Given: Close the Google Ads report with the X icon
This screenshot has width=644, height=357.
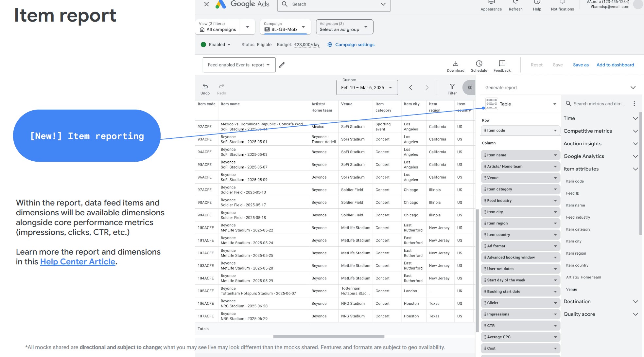Looking at the screenshot, I should (x=206, y=4).
